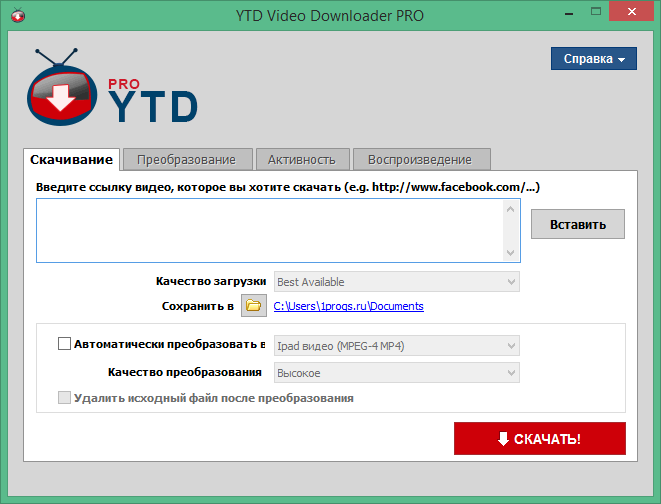Viewport: 661px width, 504px height.
Task: Click the URL box scroll up arrow
Action: (x=511, y=209)
